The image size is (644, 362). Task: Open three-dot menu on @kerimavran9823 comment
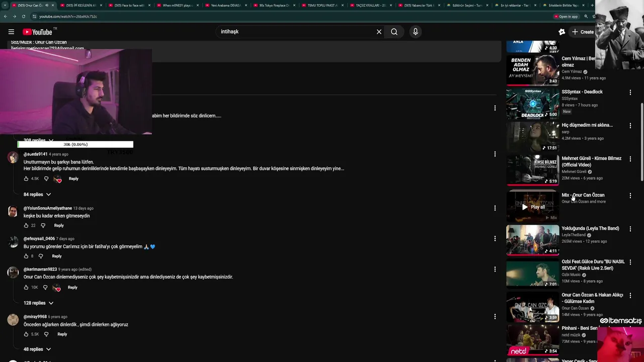495,269
